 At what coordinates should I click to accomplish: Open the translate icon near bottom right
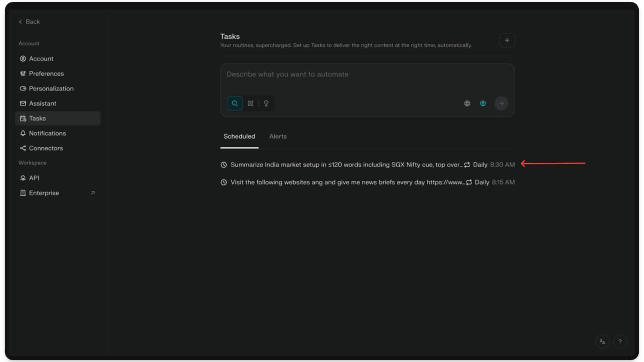pyautogui.click(x=602, y=341)
